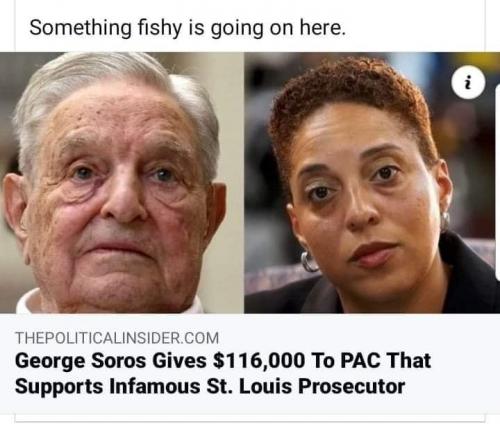
Task: Select post caption 'Something fishy is going on here.'
Action: (188, 28)
